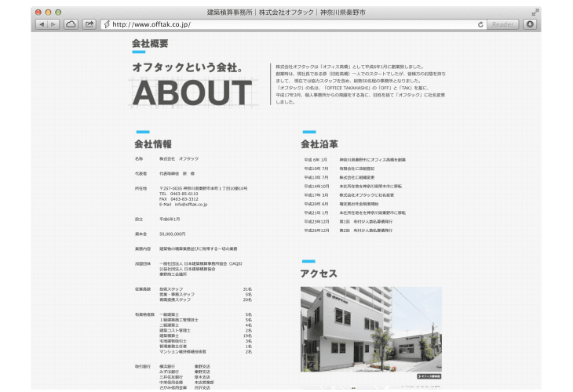
Task: Click the 平成23年12月 history row
Action: [x=349, y=222]
